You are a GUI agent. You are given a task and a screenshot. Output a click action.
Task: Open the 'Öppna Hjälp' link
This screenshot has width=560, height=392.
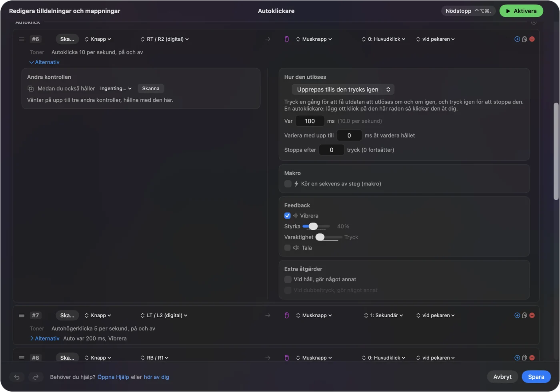click(x=113, y=377)
